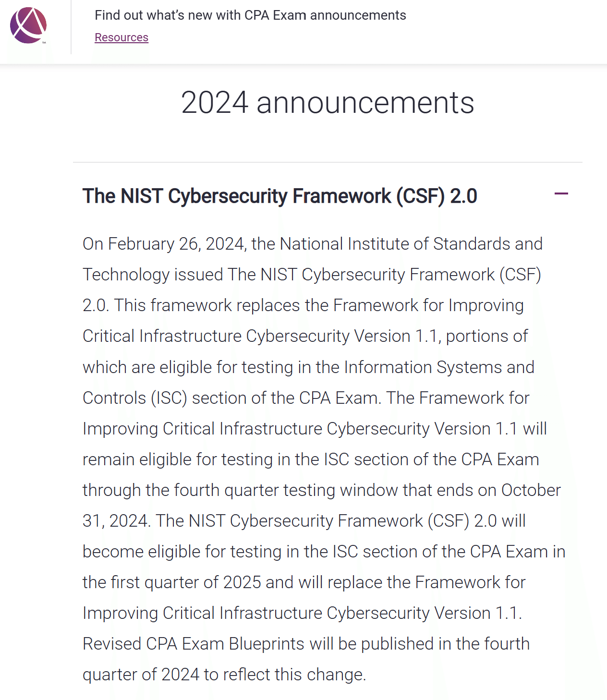The height and width of the screenshot is (700, 607).
Task: Click the line starting Critical Infrastructure Cybersecurity Version
Action: coord(305,336)
